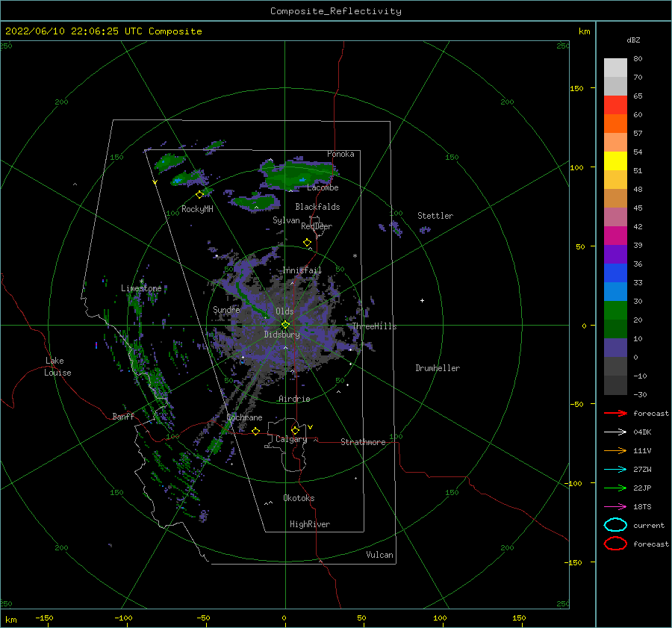
Task: Click the Lacombe label
Action: pos(323,187)
